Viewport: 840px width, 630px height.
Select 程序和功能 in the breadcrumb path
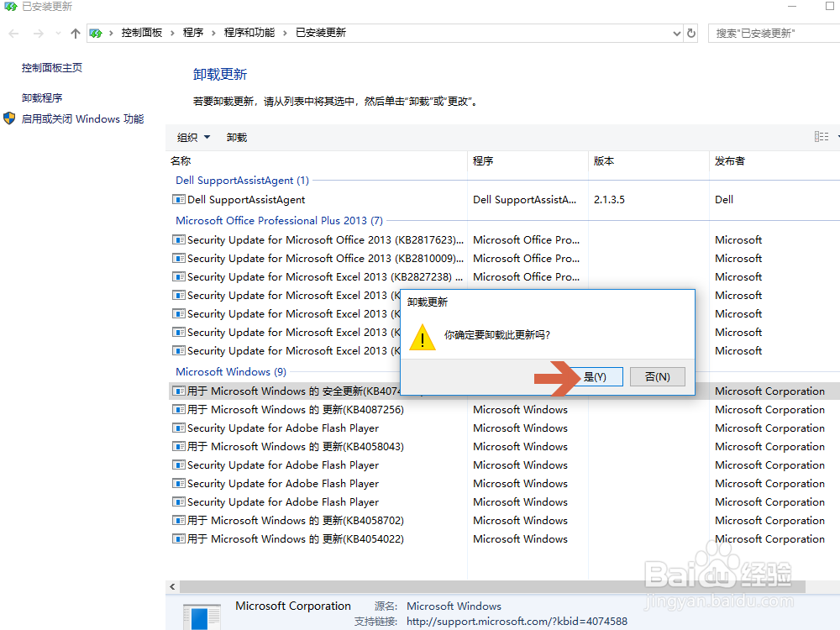pyautogui.click(x=249, y=33)
